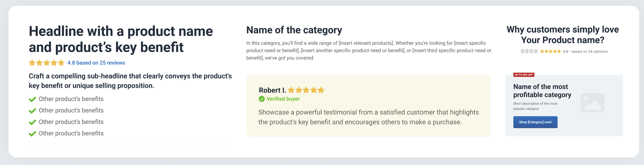The image size is (644, 165).
Task: Open the 4.8 based on 25 reviews link
Action: tap(96, 63)
